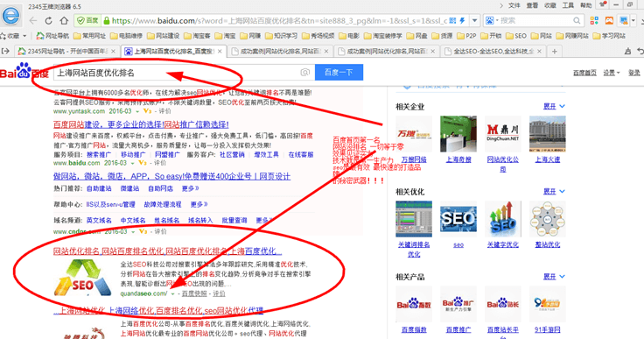Image resolution: width=644 pixels, height=339 pixels.
Task: Click the 登录 link
Action: 634,73
